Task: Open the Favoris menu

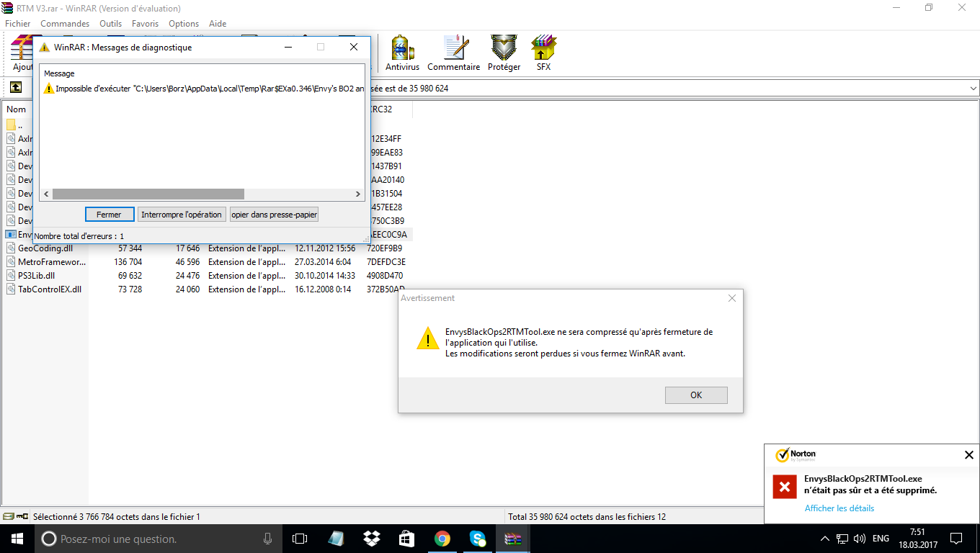Action: click(145, 24)
